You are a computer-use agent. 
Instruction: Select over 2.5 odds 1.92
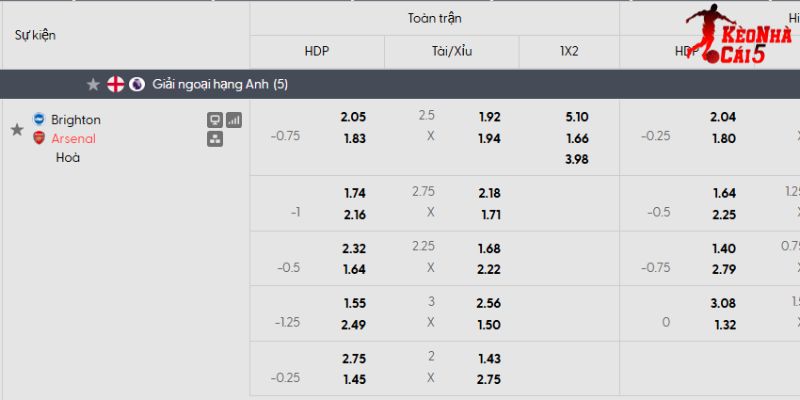point(490,117)
